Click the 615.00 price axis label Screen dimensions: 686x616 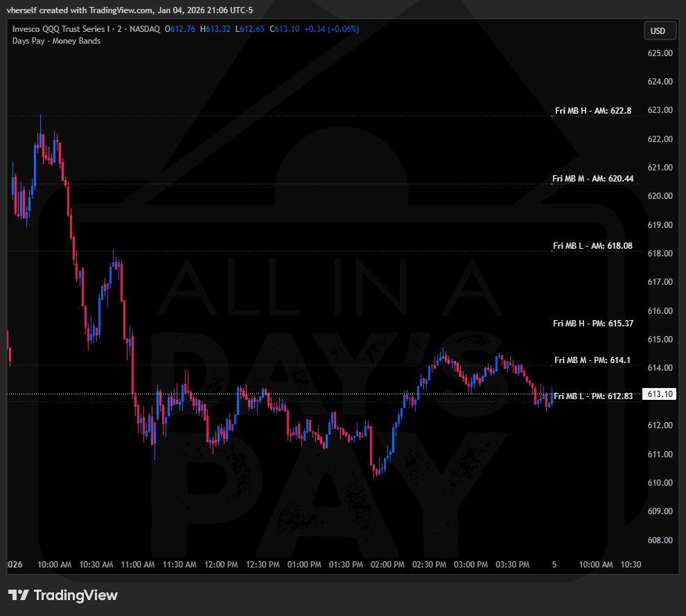click(x=660, y=339)
